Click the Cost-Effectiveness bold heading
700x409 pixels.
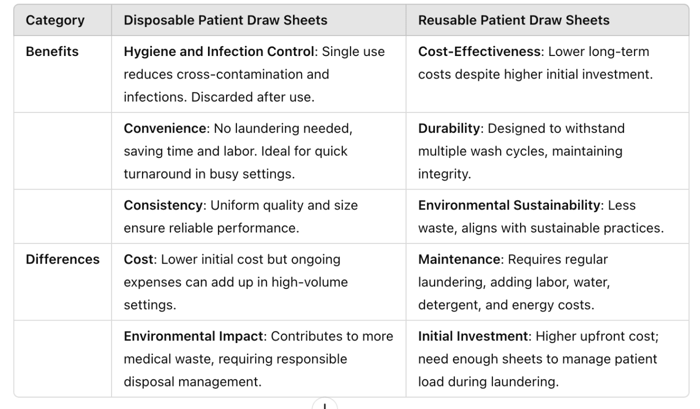click(478, 51)
